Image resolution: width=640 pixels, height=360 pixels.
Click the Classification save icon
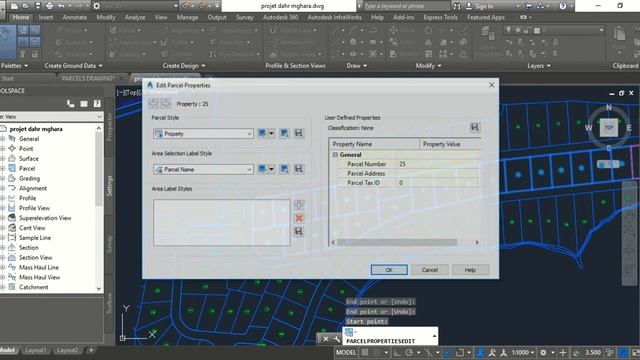pos(475,127)
